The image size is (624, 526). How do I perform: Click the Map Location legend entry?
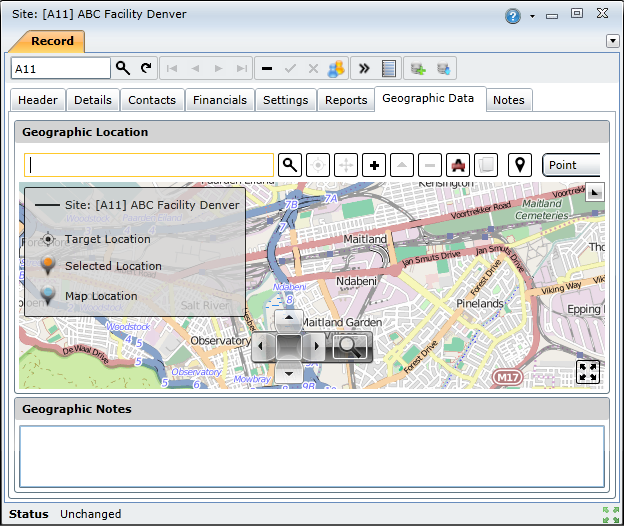pyautogui.click(x=89, y=296)
